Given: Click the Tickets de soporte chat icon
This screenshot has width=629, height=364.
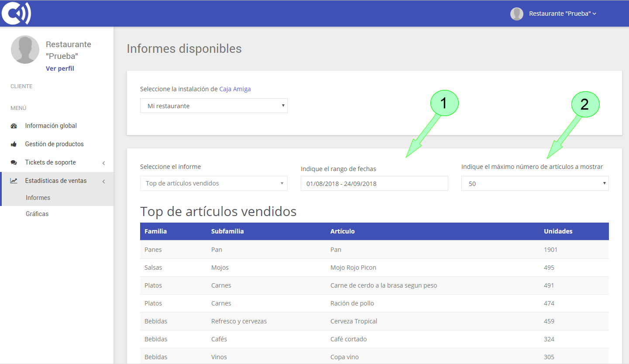Looking at the screenshot, I should [x=14, y=162].
